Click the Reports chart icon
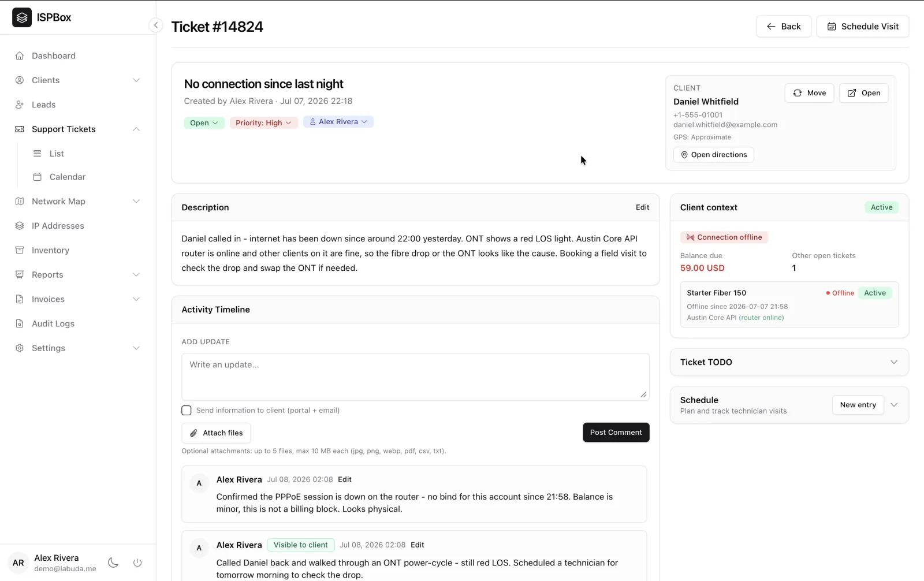Image resolution: width=924 pixels, height=581 pixels. click(20, 275)
